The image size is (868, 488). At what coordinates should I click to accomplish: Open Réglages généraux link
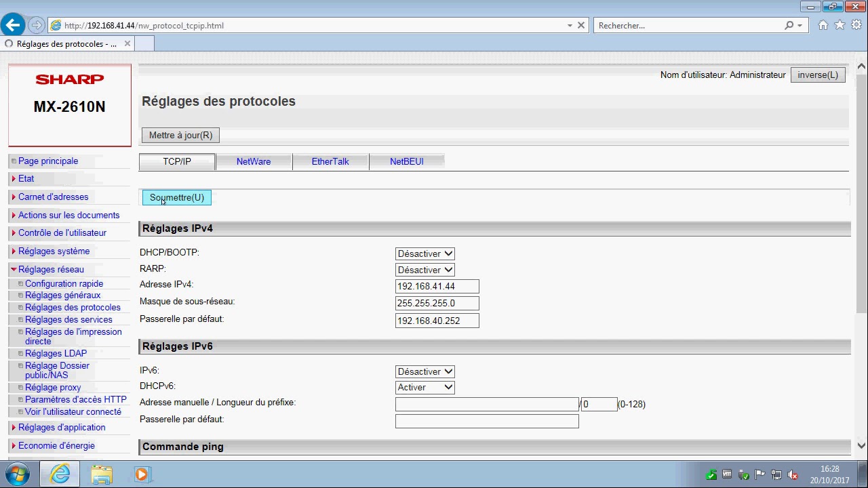coord(63,295)
